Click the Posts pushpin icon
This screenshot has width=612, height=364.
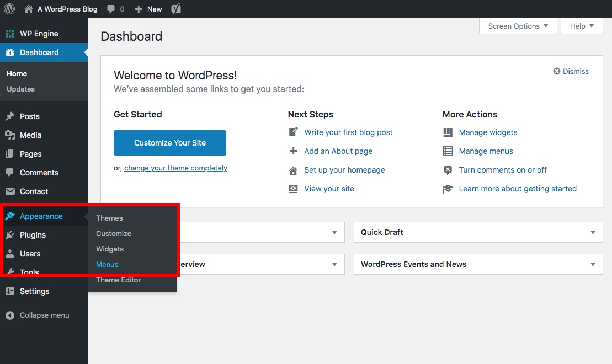pos(10,116)
